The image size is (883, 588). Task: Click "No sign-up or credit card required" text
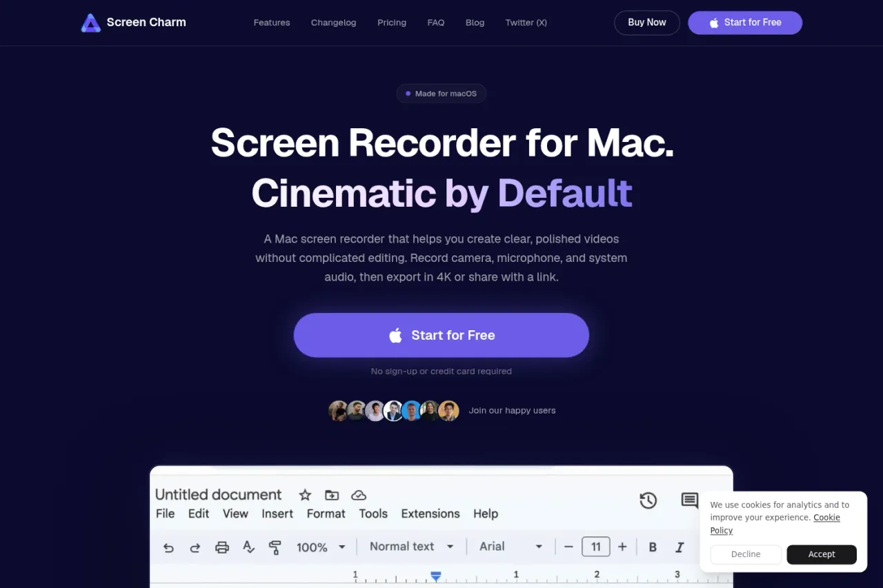(441, 371)
